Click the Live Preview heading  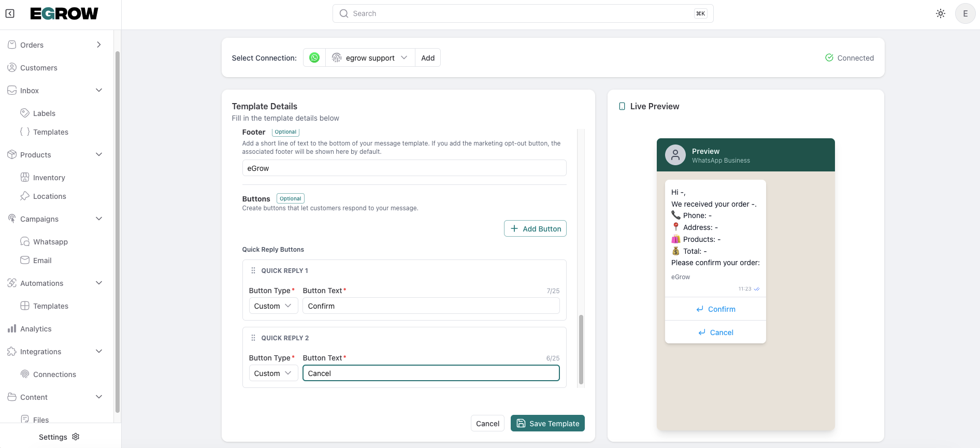[x=655, y=106]
